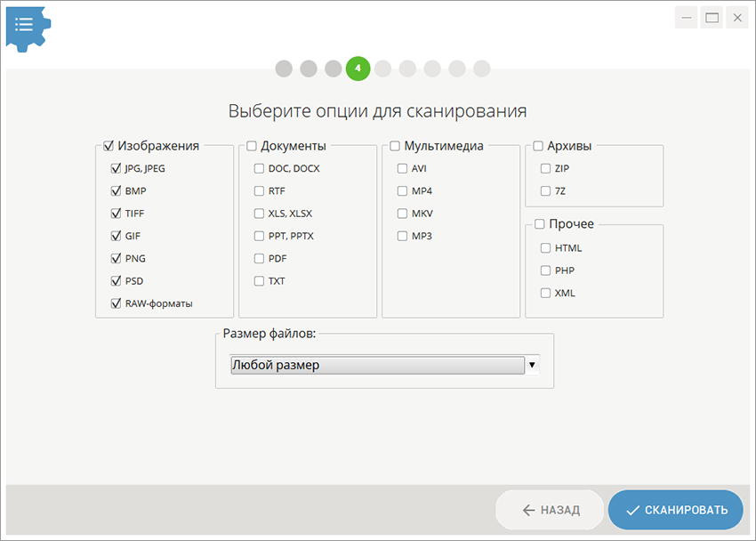Uncheck the RAW-форматы checkbox
The height and width of the screenshot is (541, 756).
pos(116,303)
